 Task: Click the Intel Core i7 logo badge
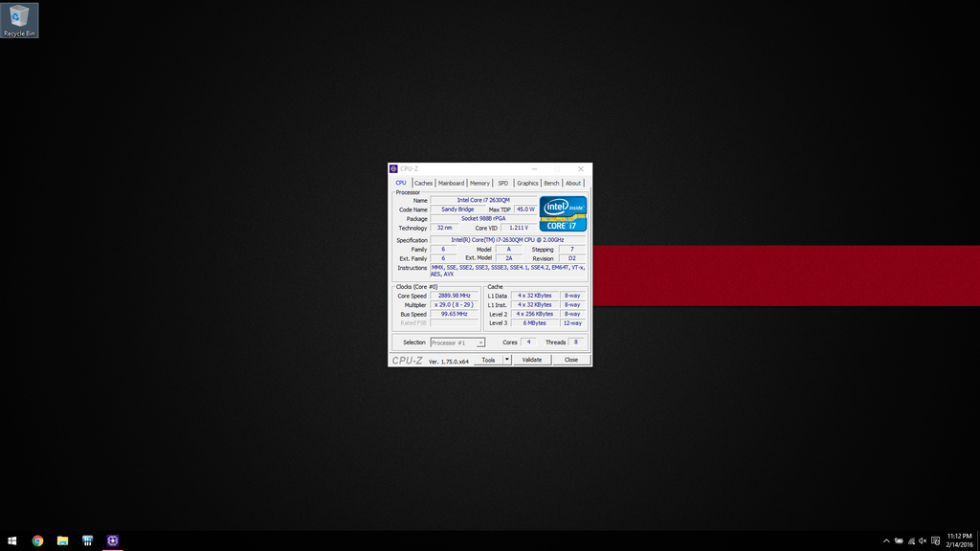point(563,214)
